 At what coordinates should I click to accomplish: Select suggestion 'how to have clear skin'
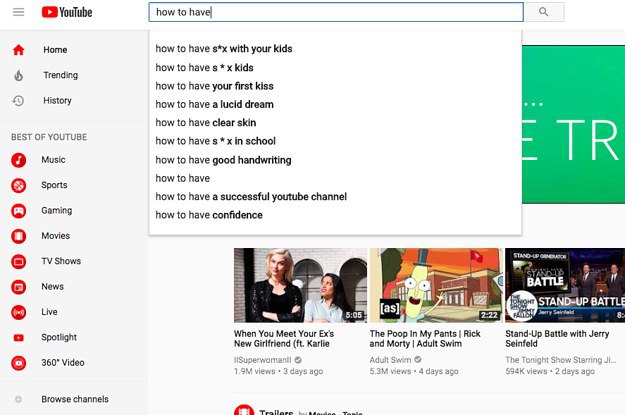pos(335,123)
